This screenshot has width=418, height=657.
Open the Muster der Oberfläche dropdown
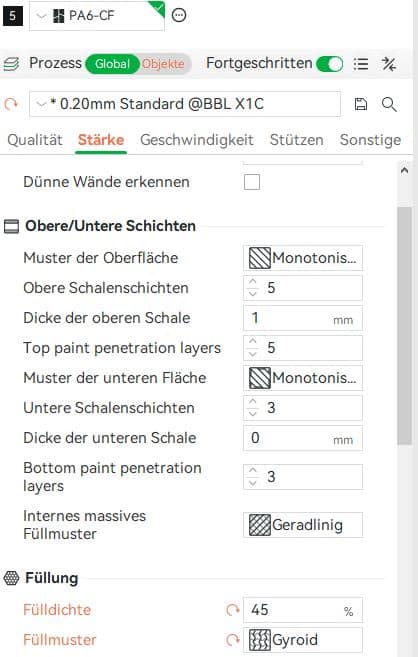click(303, 258)
